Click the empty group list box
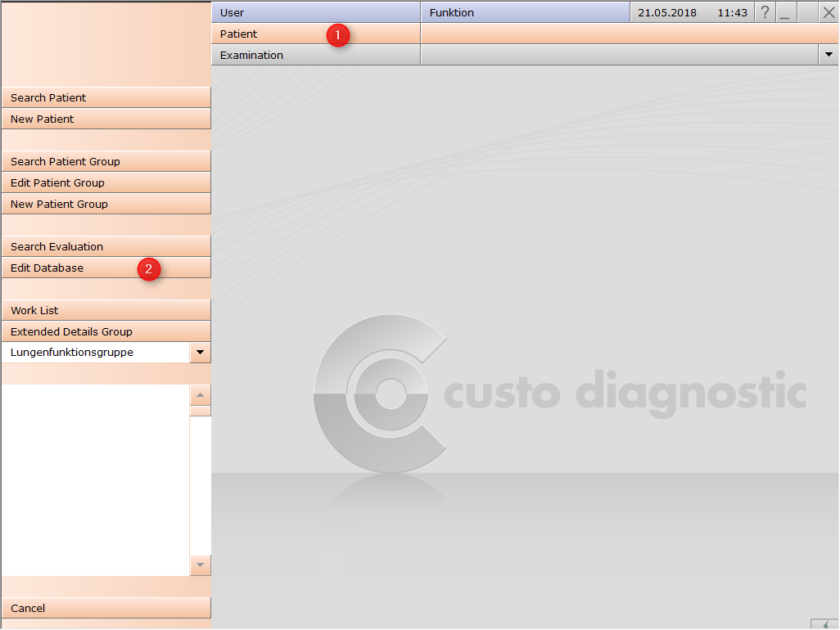This screenshot has height=630, width=840. point(96,480)
